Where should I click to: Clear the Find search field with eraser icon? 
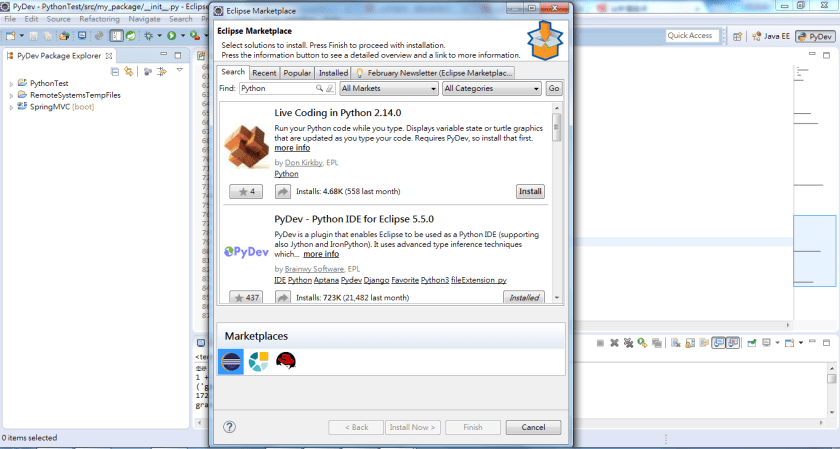tap(331, 89)
